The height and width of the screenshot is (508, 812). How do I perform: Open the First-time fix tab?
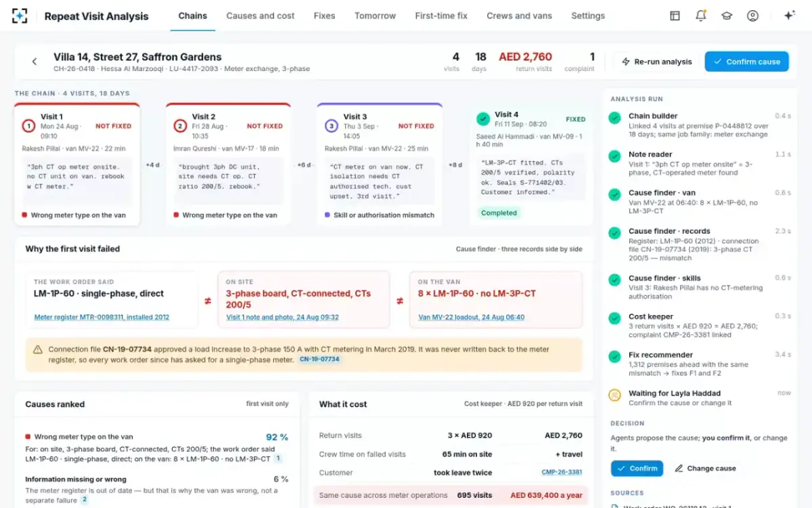point(441,16)
